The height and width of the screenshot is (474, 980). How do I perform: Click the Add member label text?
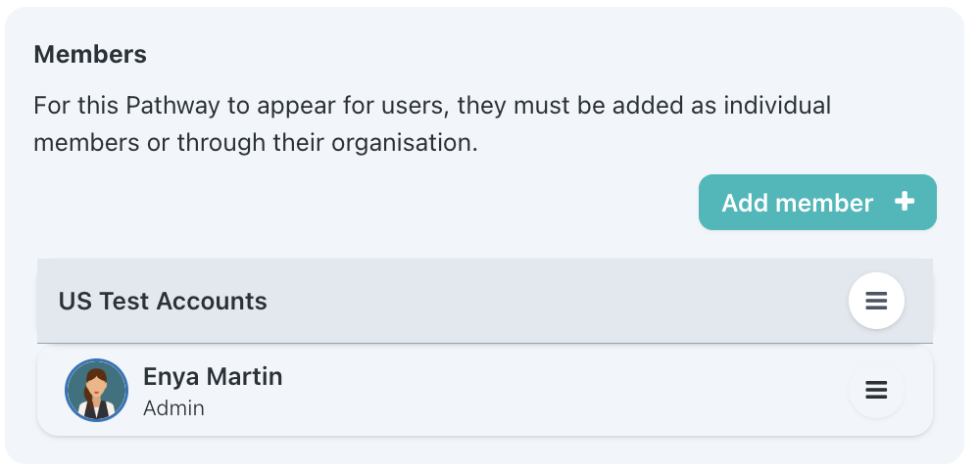tap(798, 203)
